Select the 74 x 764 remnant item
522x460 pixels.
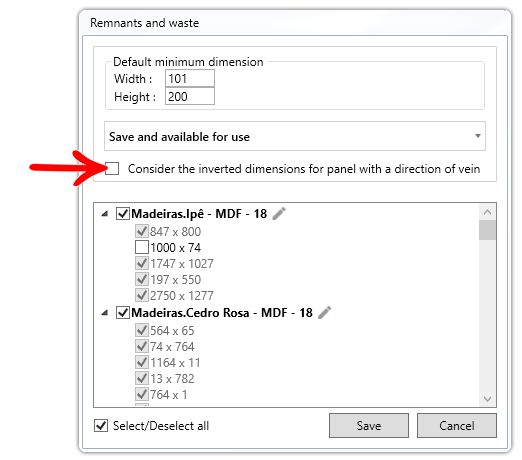[172, 347]
